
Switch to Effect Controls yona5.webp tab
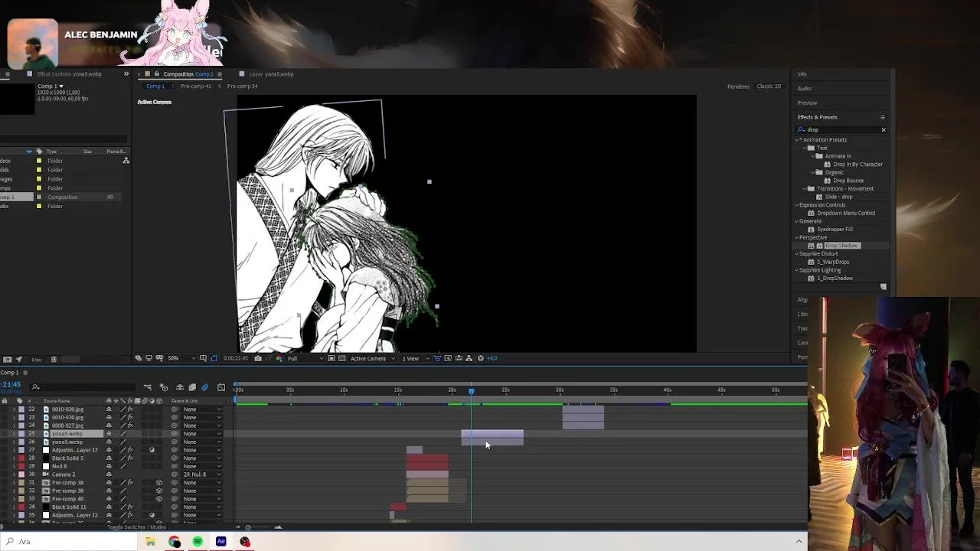(x=69, y=74)
